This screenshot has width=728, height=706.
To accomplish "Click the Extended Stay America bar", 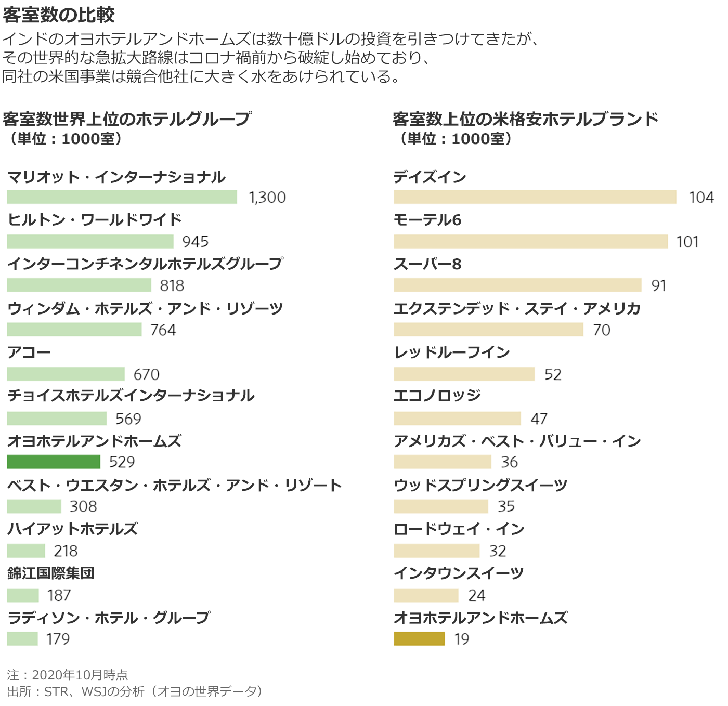I will coord(488,329).
